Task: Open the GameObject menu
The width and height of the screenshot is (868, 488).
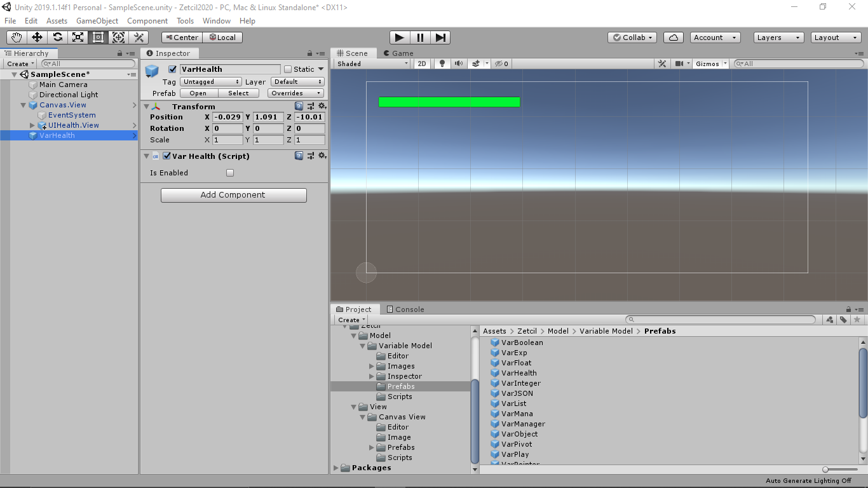Action: (x=97, y=20)
